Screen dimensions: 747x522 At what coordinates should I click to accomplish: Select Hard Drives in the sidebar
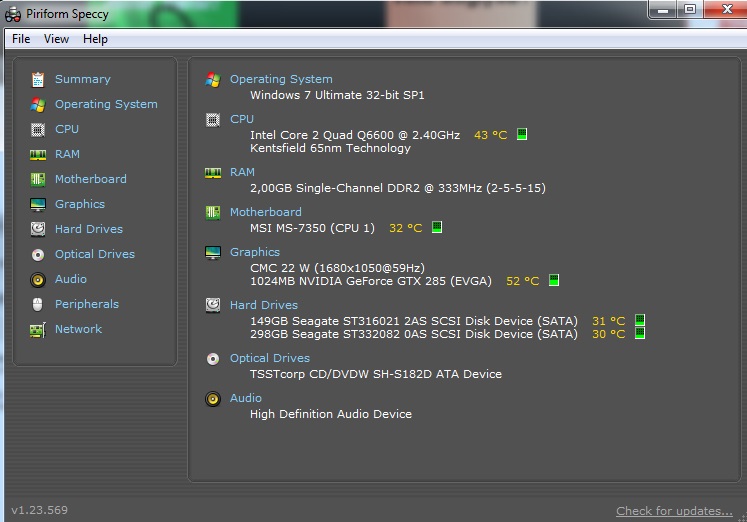[x=89, y=229]
